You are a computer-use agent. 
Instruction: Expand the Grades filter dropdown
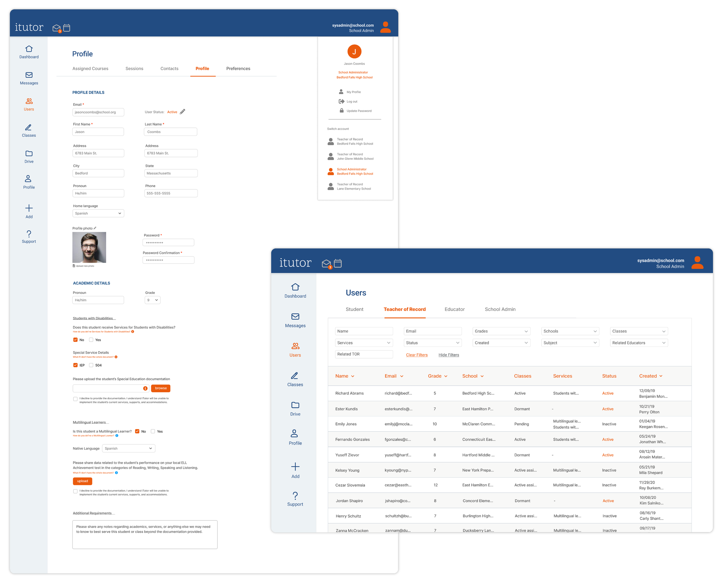click(x=501, y=331)
